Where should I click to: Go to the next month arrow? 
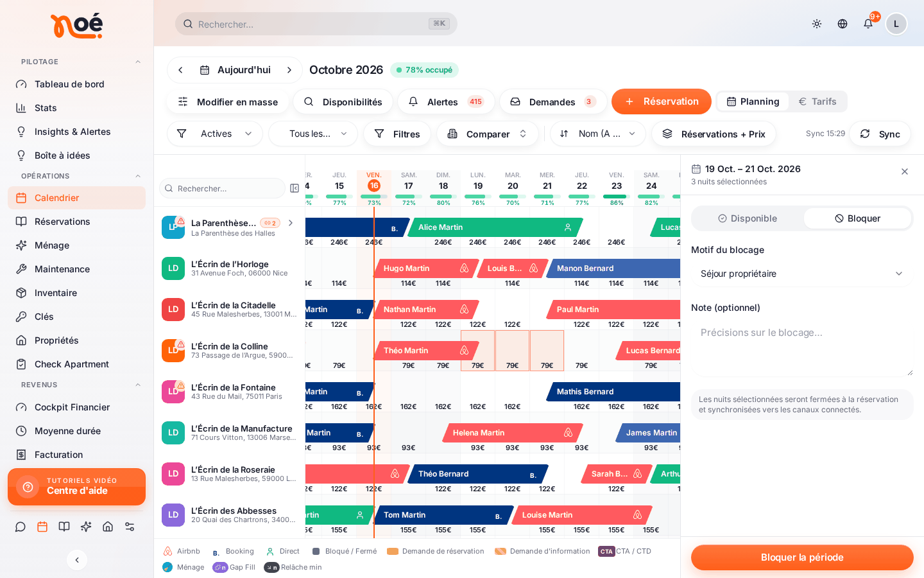[x=289, y=70]
